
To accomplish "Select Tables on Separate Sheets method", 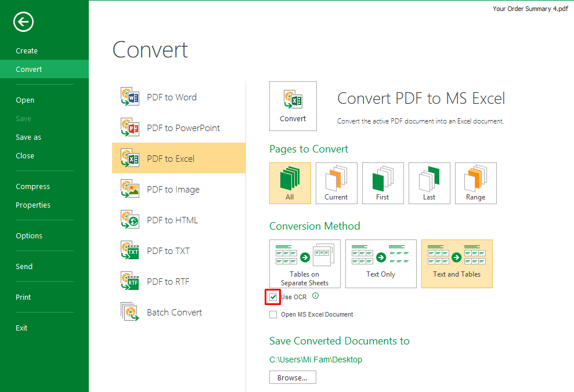I will point(305,264).
